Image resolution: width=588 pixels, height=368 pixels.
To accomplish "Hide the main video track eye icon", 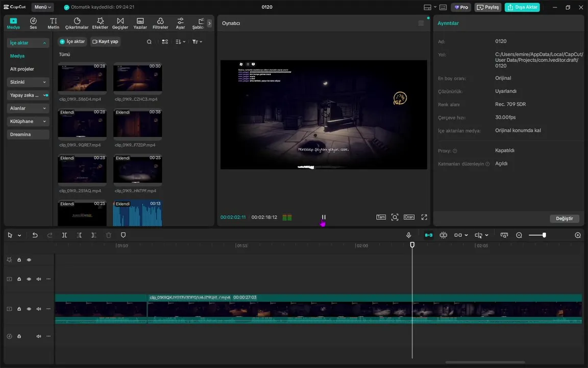I will 29,309.
